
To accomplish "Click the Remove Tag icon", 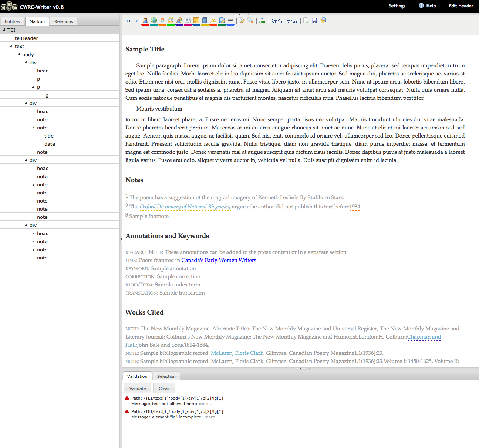I will (x=250, y=21).
